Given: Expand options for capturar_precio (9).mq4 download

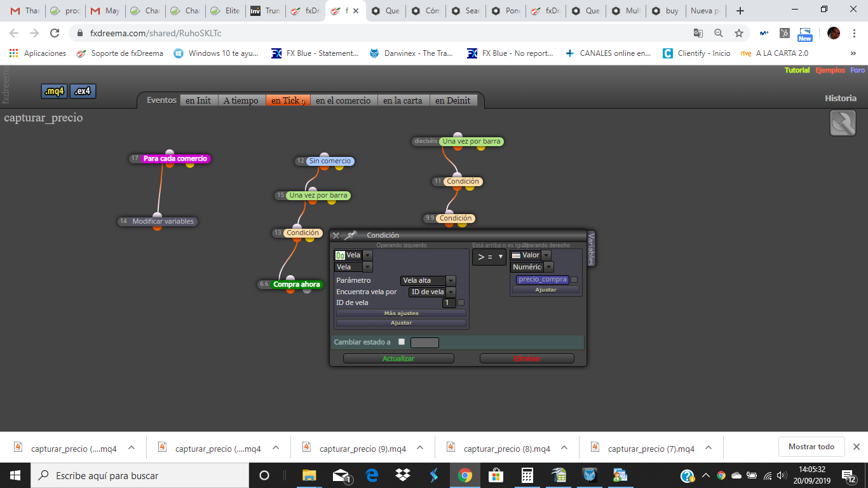Looking at the screenshot, I should tap(420, 447).
